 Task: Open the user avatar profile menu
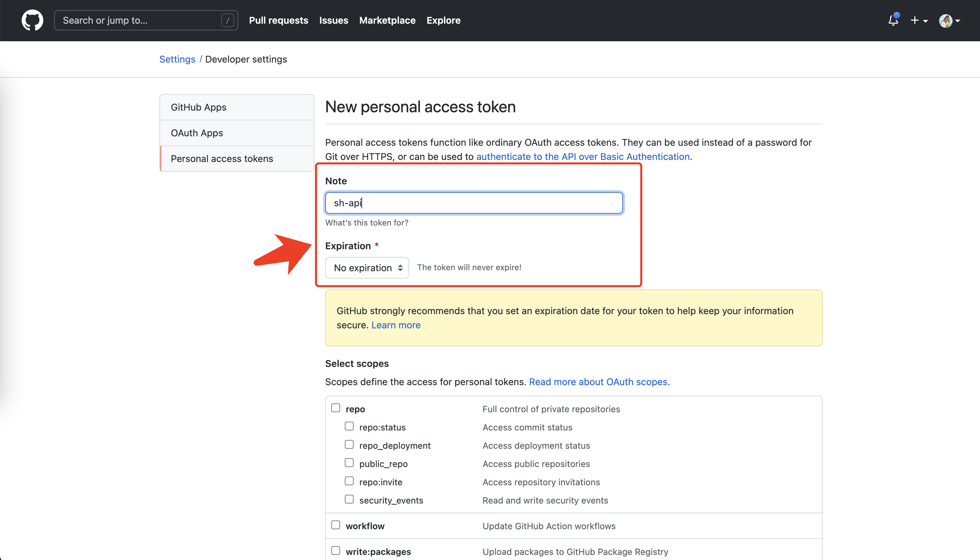949,20
